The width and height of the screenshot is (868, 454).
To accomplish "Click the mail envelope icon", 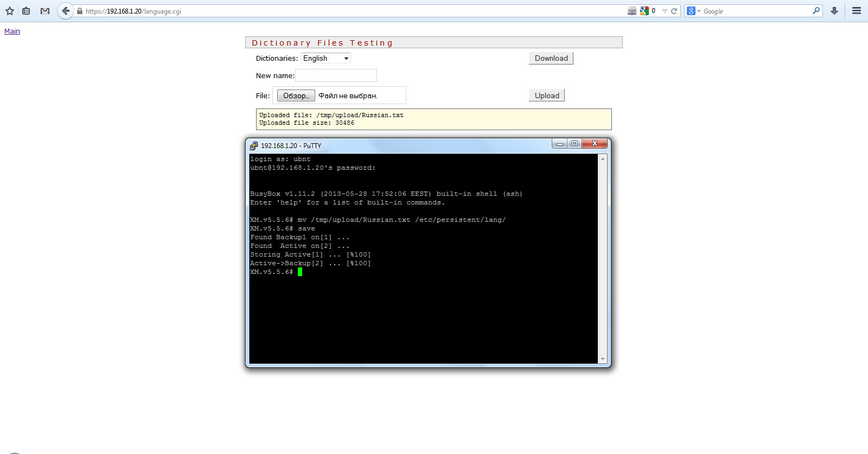I will (x=45, y=11).
